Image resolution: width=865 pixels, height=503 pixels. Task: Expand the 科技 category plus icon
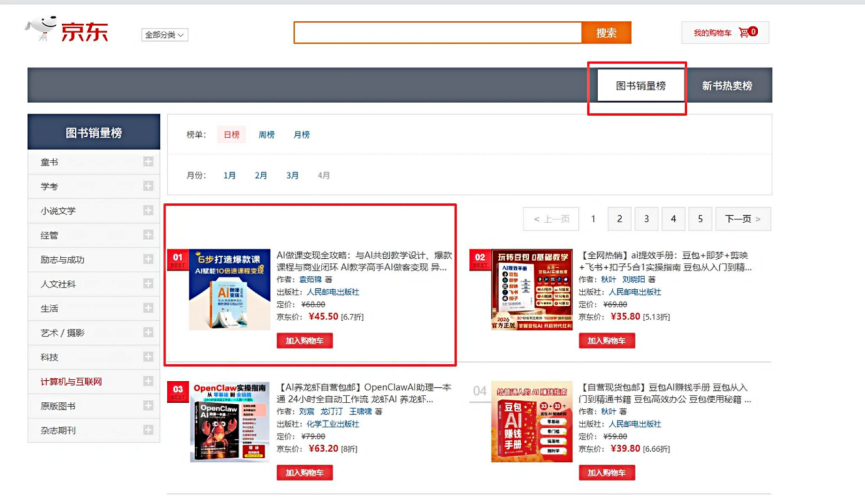[x=148, y=357]
